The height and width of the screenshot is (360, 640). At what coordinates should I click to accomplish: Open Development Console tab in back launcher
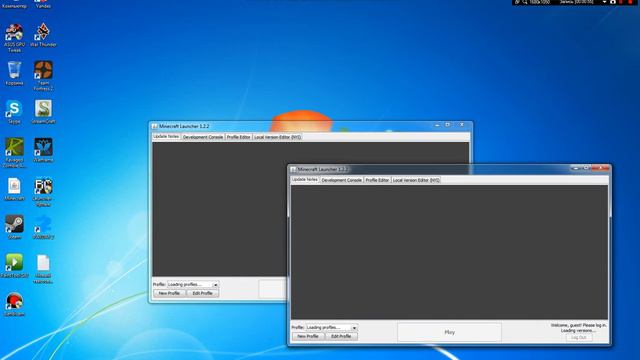tap(203, 137)
